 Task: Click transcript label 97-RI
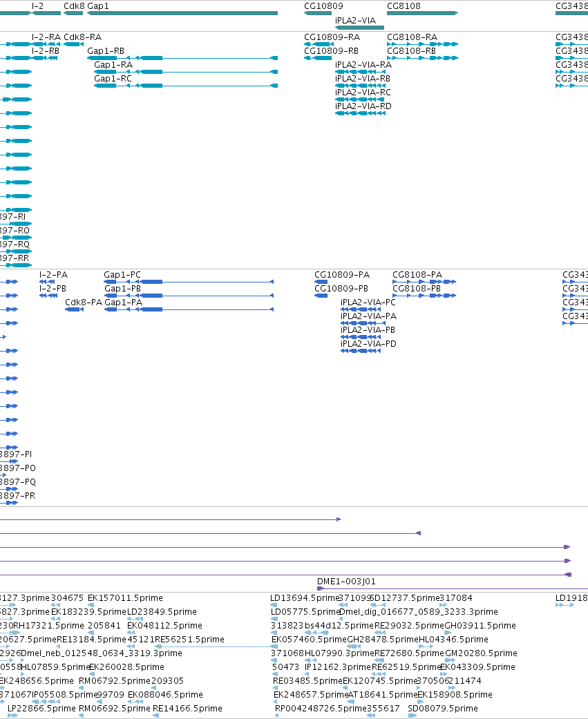13,216
